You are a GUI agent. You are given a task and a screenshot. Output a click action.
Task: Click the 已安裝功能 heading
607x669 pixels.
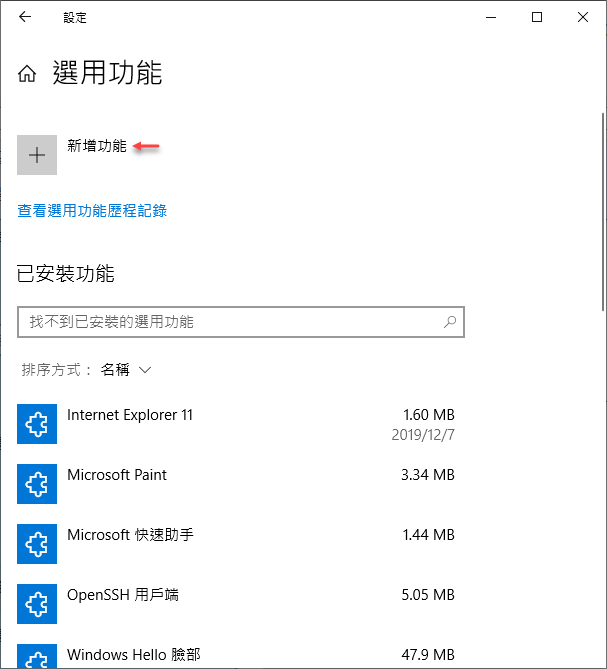pyautogui.click(x=66, y=273)
